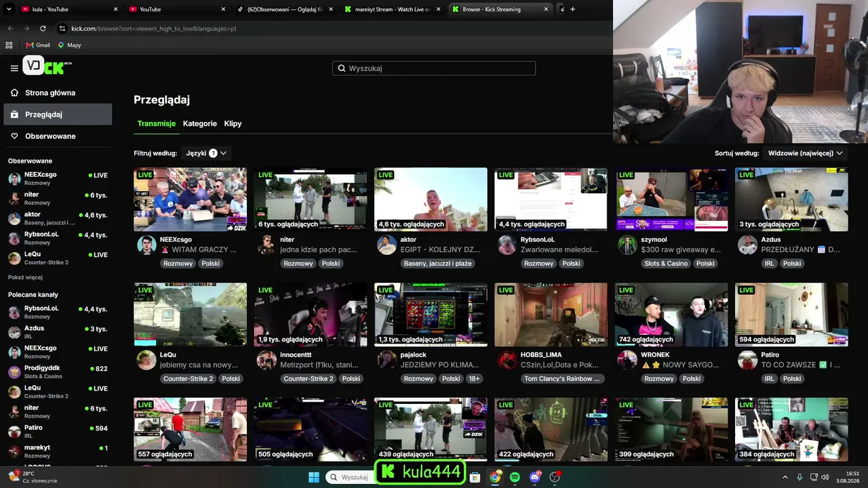Screen dimensions: 868x488
Task: Switch to the Transmisje tab
Action: click(157, 124)
